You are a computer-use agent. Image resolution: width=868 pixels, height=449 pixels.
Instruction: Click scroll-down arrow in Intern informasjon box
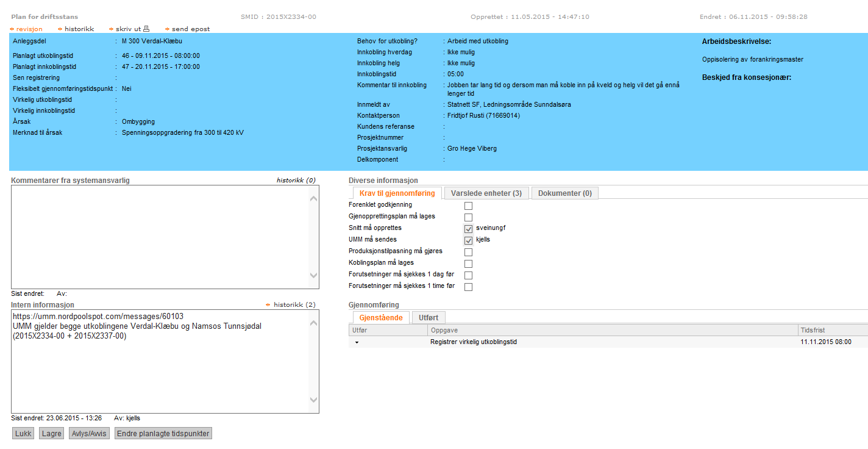pyautogui.click(x=314, y=400)
